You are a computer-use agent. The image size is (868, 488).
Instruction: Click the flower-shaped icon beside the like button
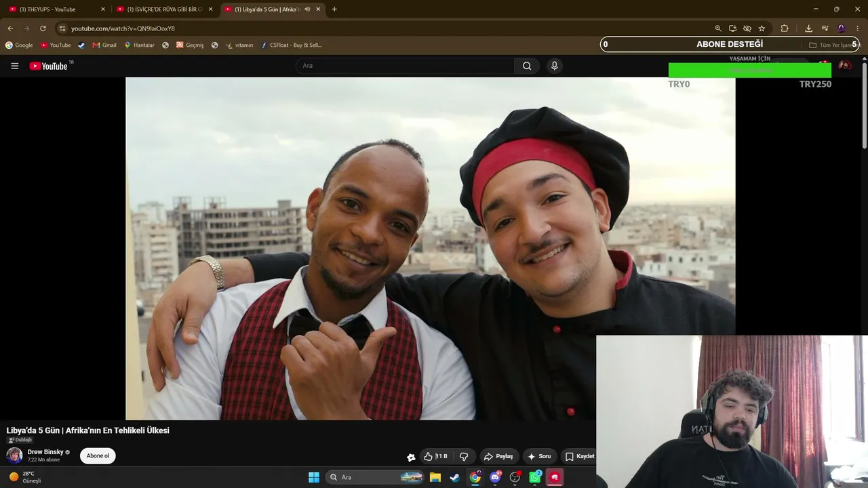411,457
